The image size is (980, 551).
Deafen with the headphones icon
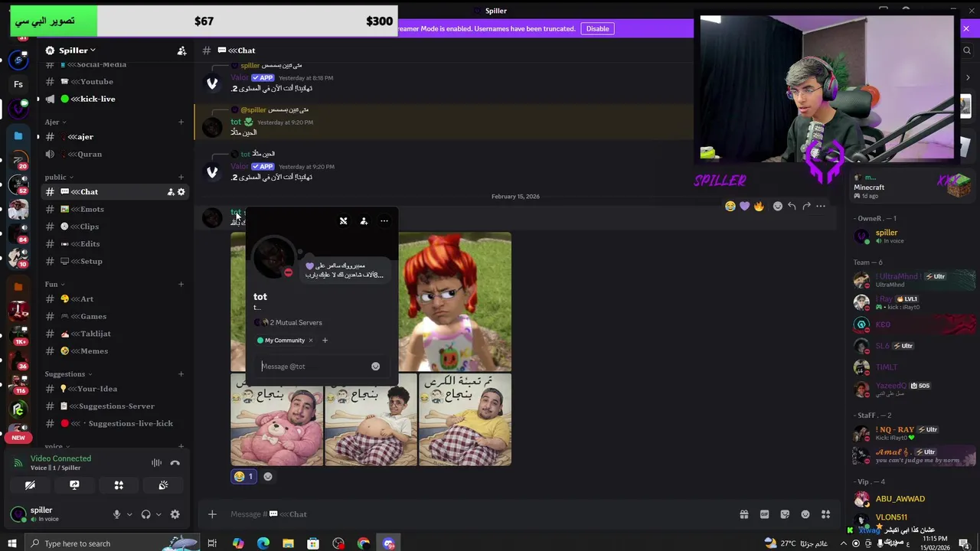[x=145, y=514]
